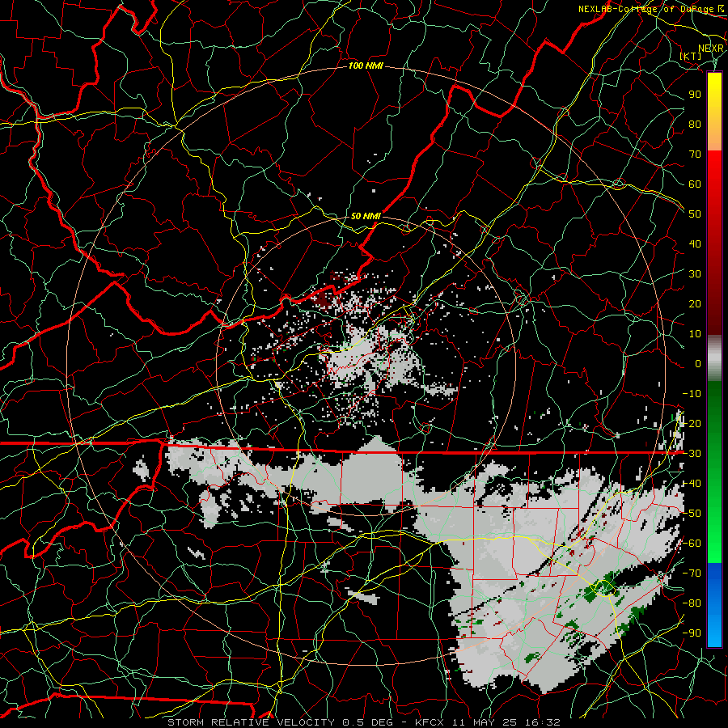Click the positive 60 value on velocity scale
The height and width of the screenshot is (728, 728).
[695, 184]
